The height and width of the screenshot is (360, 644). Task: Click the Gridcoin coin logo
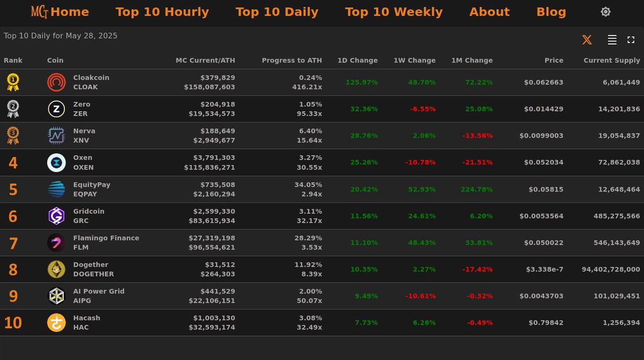tap(56, 216)
